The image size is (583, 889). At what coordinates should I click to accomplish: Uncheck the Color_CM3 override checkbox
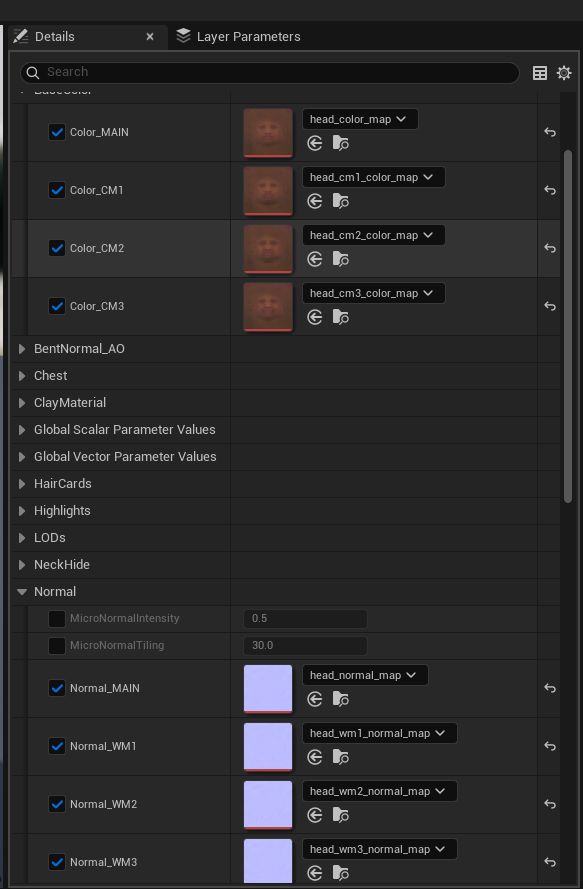click(x=57, y=306)
